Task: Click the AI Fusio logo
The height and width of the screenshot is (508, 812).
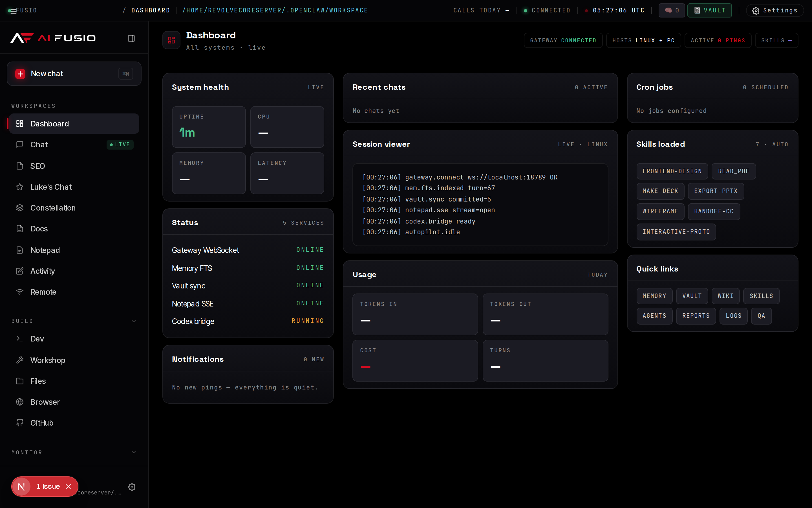Action: point(53,38)
